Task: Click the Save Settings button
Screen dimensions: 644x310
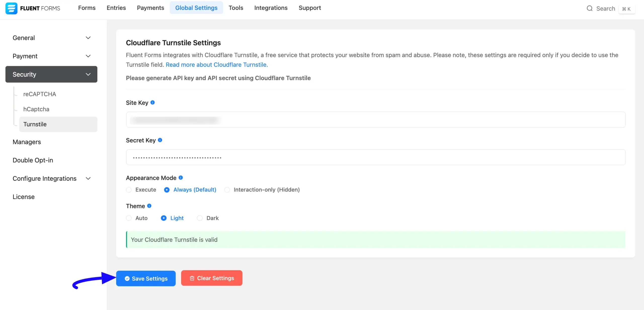Action: tap(146, 278)
